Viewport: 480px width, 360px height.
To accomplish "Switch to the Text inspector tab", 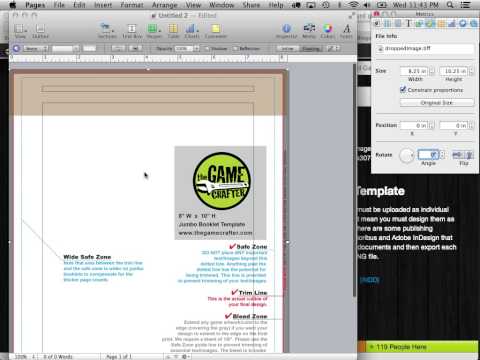I will [x=408, y=24].
